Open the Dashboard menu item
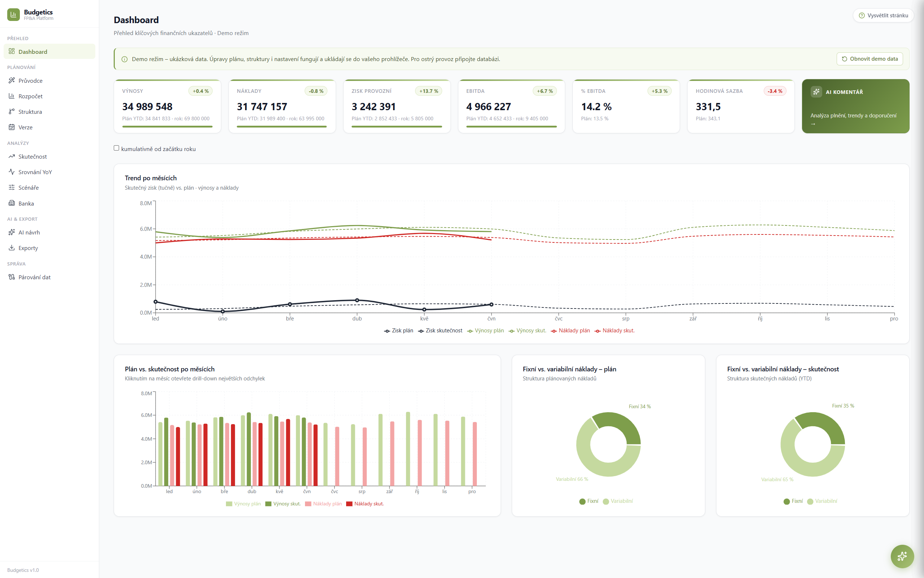 point(49,51)
